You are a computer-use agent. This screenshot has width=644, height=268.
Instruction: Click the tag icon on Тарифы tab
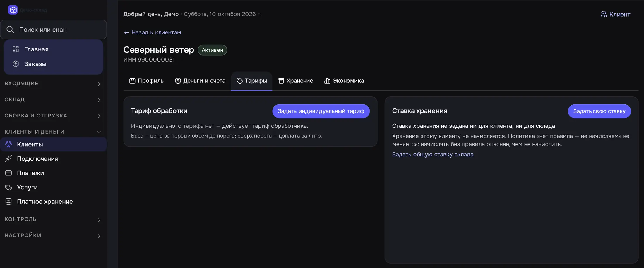[239, 81]
